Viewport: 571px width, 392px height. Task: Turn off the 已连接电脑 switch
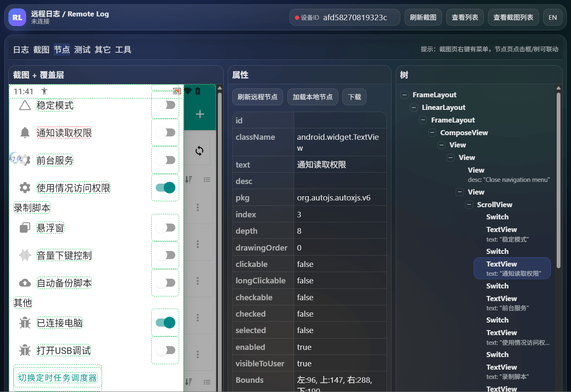coord(166,323)
